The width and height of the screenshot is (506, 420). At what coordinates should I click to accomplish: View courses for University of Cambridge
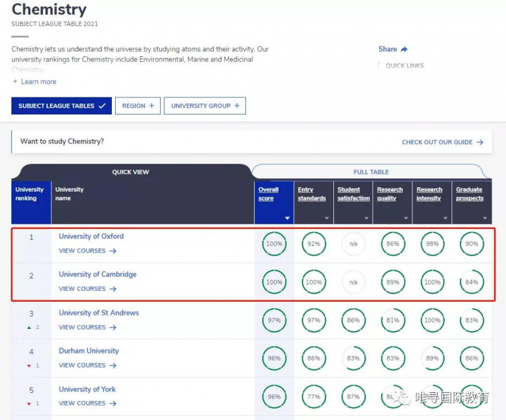point(87,289)
